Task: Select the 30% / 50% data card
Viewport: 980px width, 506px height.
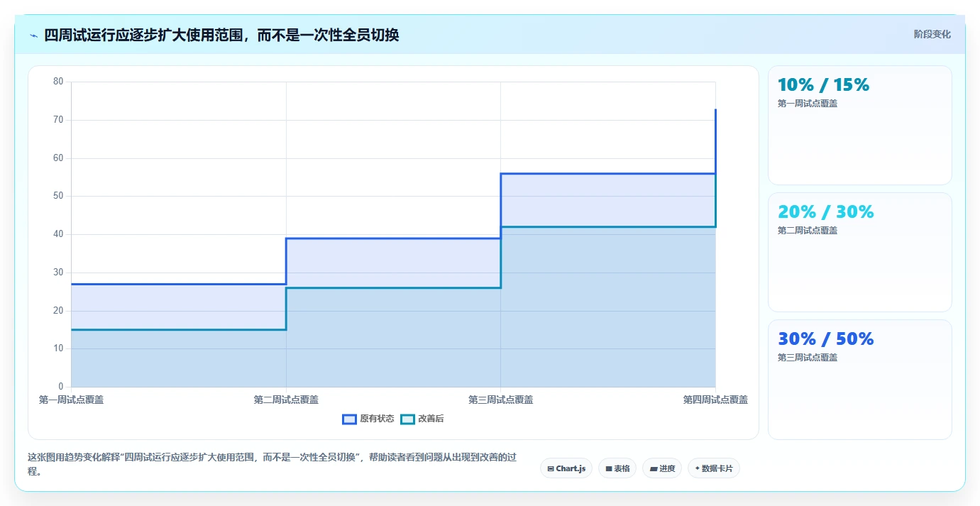Action: click(860, 380)
